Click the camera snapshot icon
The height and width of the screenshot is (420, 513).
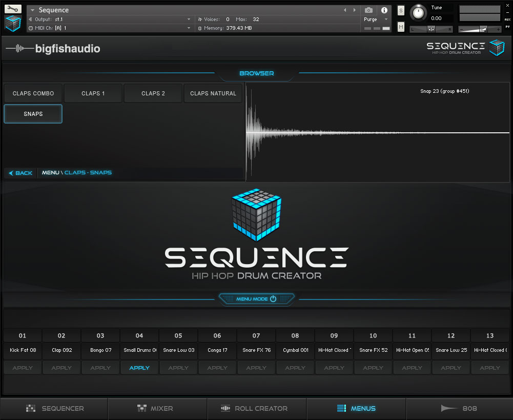(x=368, y=10)
